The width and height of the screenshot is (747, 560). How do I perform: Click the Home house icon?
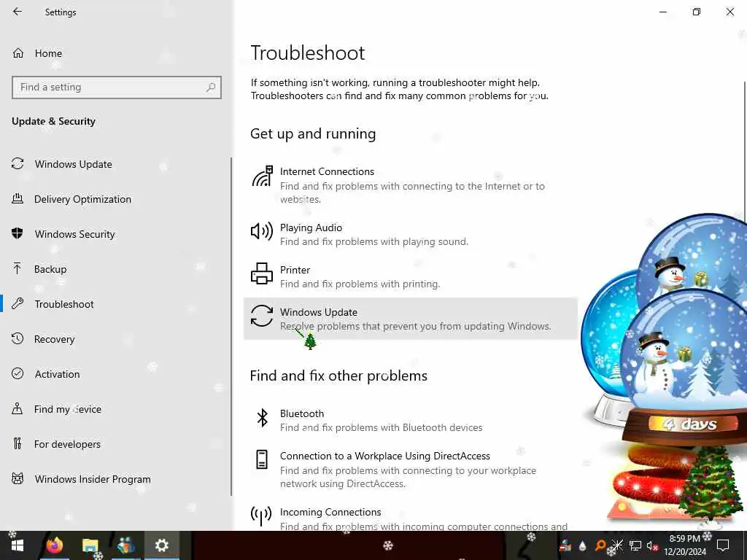coord(18,52)
